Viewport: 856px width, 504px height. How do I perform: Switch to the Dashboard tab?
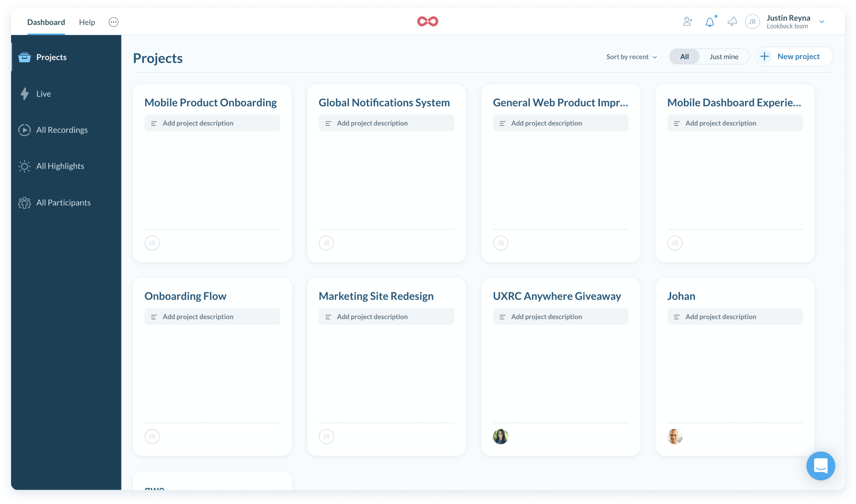click(x=46, y=22)
